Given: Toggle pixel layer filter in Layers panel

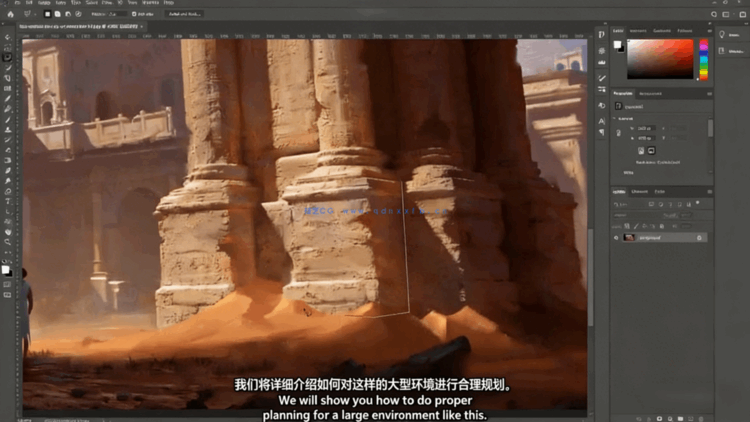Looking at the screenshot, I should pyautogui.click(x=651, y=204).
